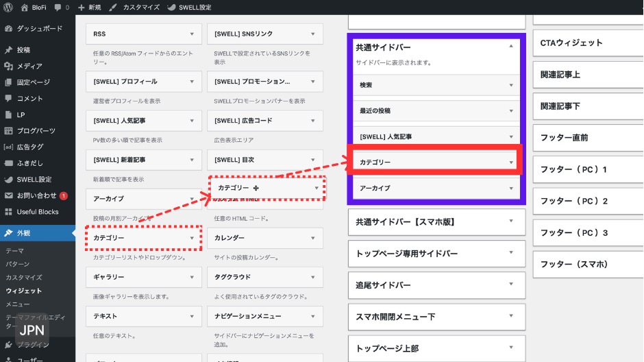Click the お問い合わせ mail icon
This screenshot has width=644, height=362.
click(x=8, y=195)
